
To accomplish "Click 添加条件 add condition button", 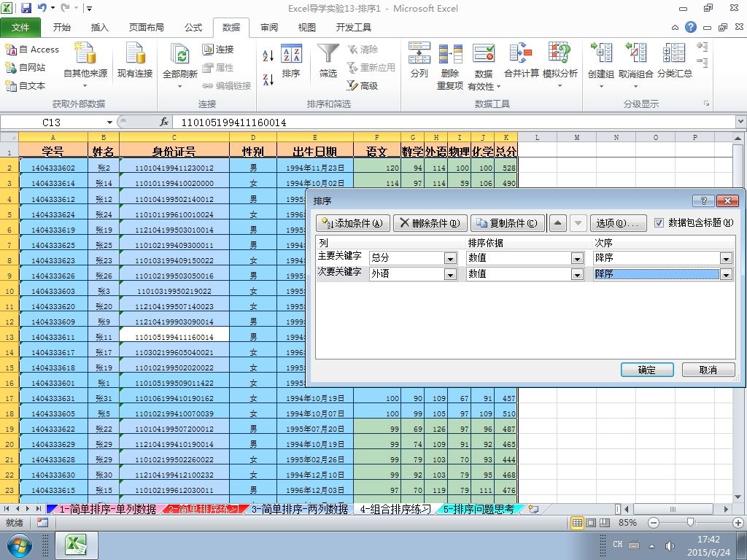I will (353, 223).
